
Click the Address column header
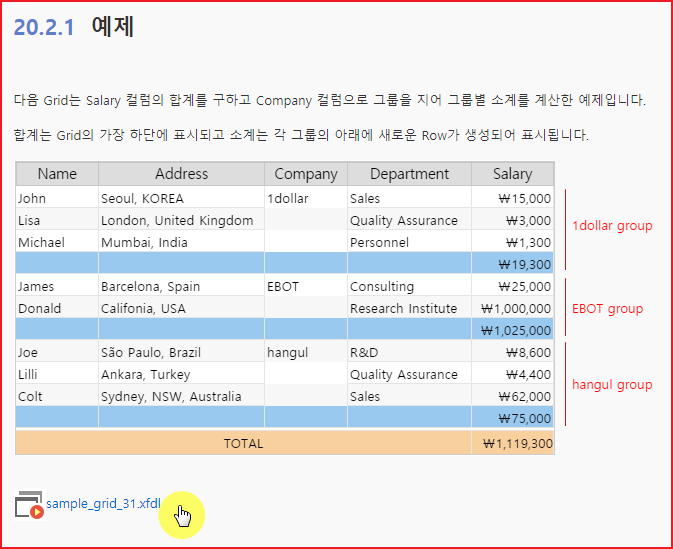[181, 174]
